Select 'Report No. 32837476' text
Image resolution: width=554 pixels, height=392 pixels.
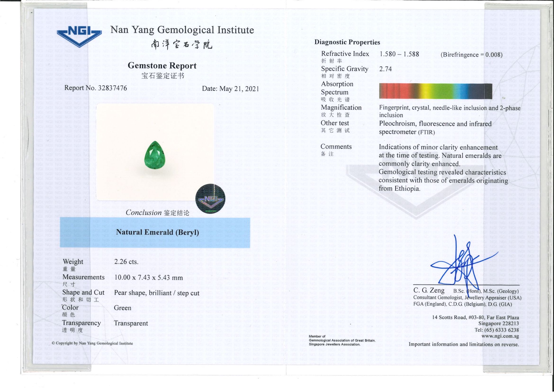(96, 88)
